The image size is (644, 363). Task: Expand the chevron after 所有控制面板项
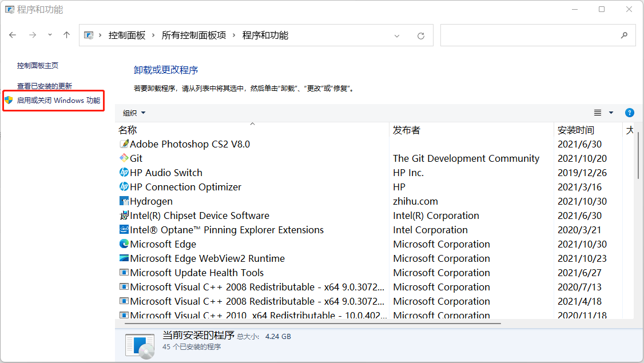234,35
